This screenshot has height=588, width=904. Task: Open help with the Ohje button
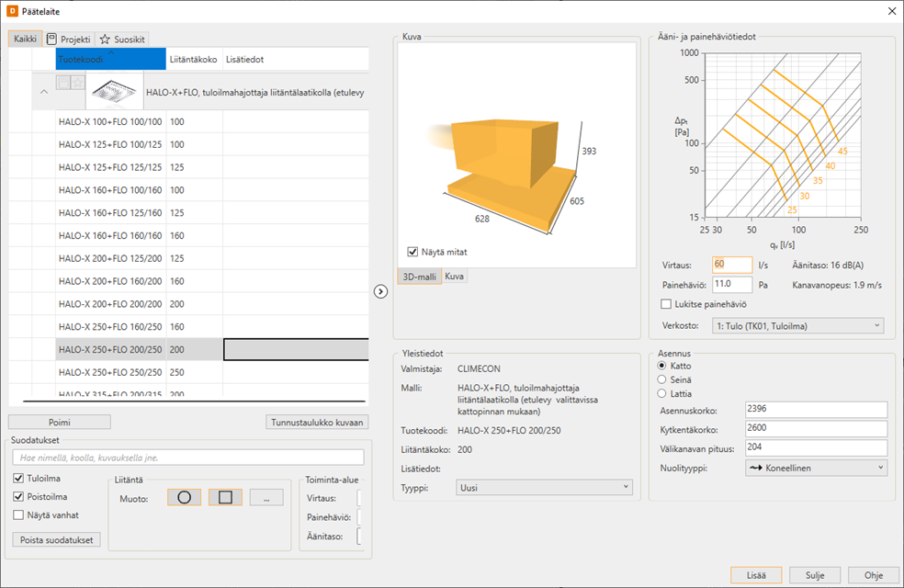tap(874, 575)
